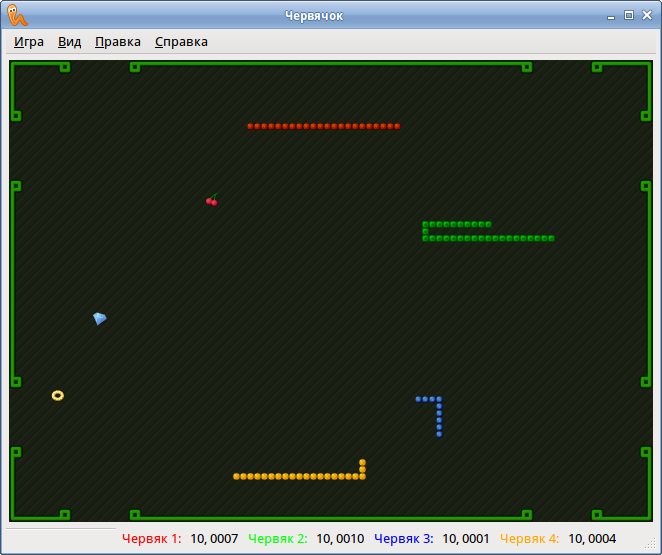
Task: Open the Игра menu
Action: 29,42
